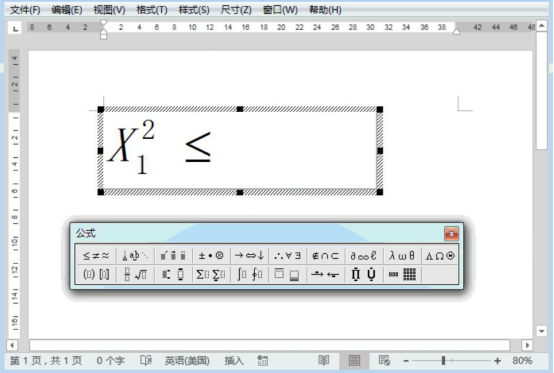This screenshot has width=554, height=373.
Task: Click the horizontal scrollbar right arrow
Action: [527, 345]
